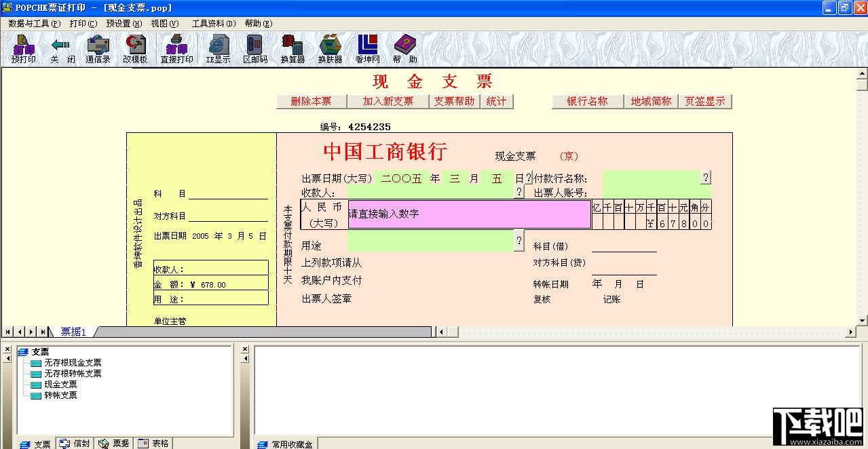Open the 用途 purpose selection helper
Viewport: 868px width, 449px height.
519,240
